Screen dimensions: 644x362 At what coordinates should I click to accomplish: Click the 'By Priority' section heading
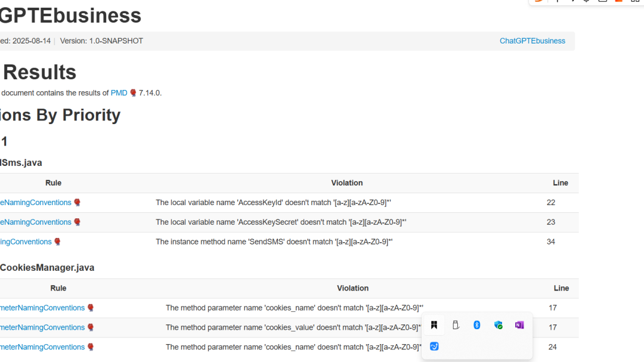pos(78,115)
